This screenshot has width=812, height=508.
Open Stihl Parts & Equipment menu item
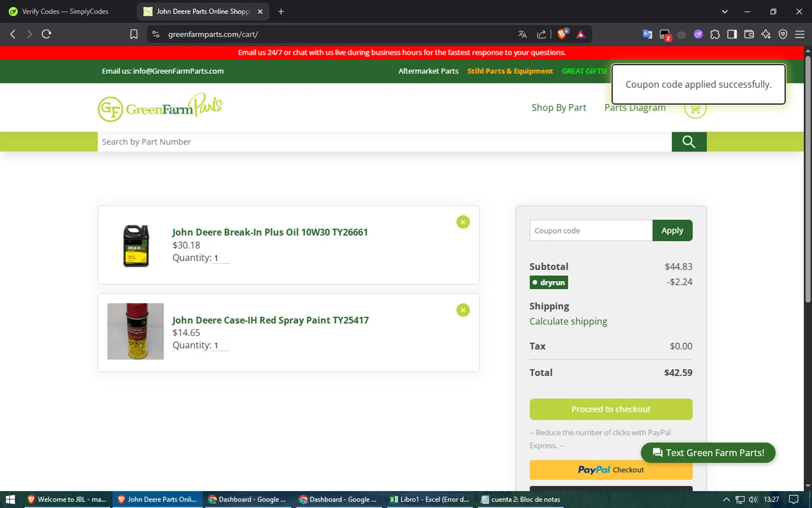tap(510, 71)
